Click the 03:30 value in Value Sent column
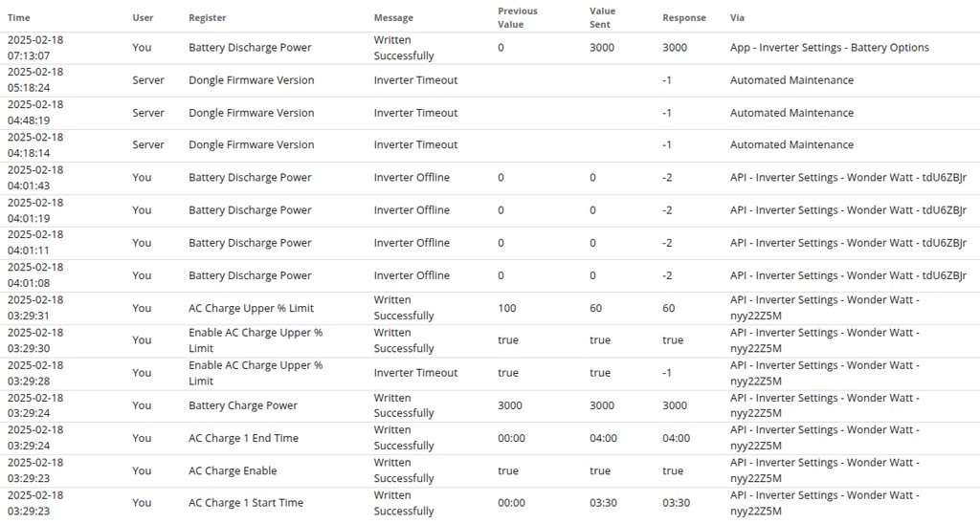The width and height of the screenshot is (980, 524). 602,503
